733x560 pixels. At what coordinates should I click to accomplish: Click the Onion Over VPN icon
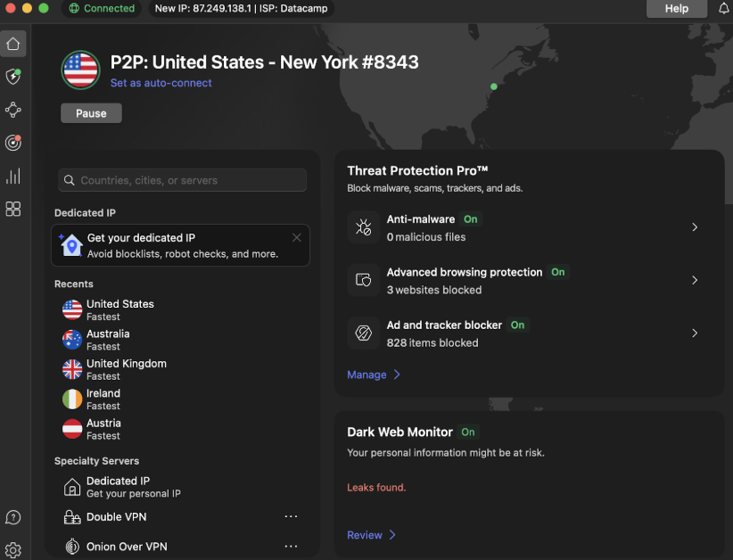click(x=72, y=546)
